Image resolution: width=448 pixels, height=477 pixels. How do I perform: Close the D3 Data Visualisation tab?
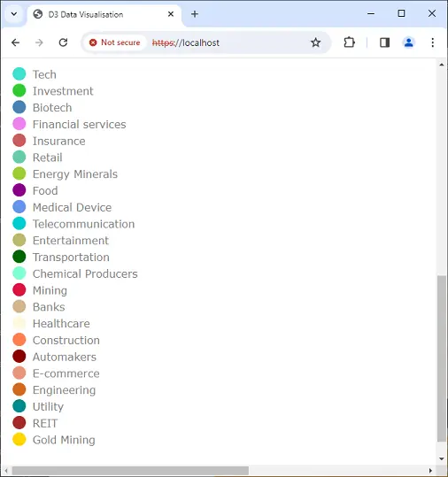[x=171, y=14]
